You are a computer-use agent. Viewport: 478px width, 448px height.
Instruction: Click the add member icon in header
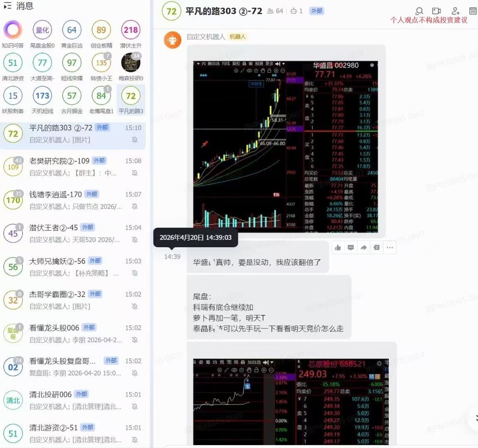point(455,11)
